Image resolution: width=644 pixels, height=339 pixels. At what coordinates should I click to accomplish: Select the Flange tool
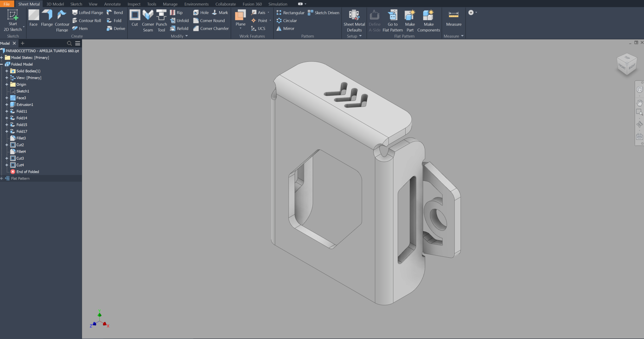[x=47, y=18]
